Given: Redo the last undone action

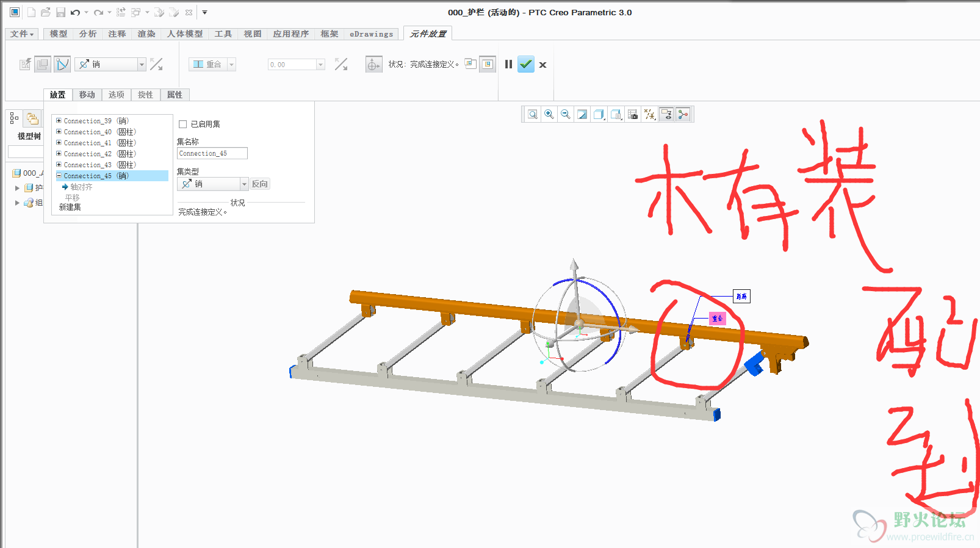Looking at the screenshot, I should [x=98, y=12].
